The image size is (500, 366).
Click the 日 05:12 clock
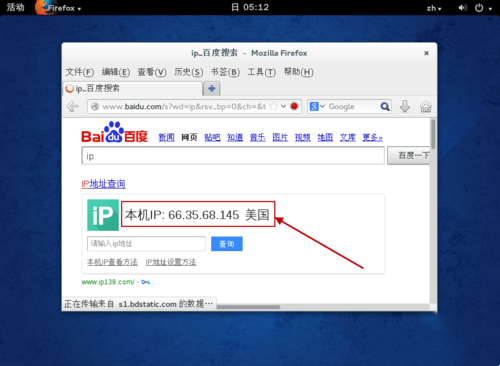pyautogui.click(x=250, y=7)
